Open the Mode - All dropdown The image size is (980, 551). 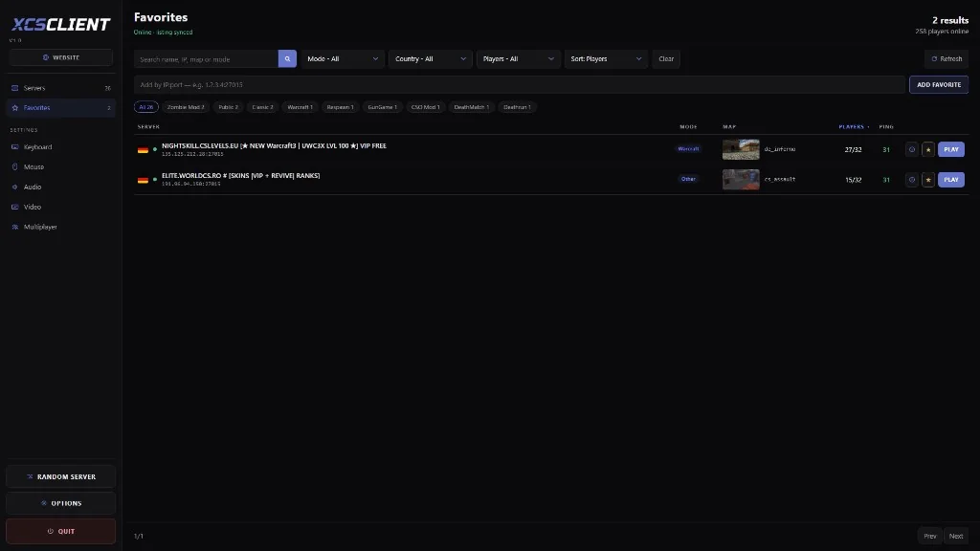343,58
